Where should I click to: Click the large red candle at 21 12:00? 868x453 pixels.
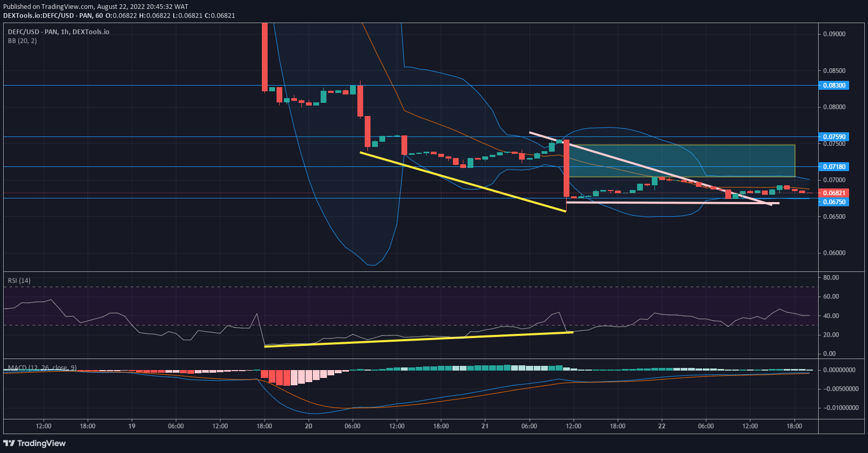pos(566,168)
